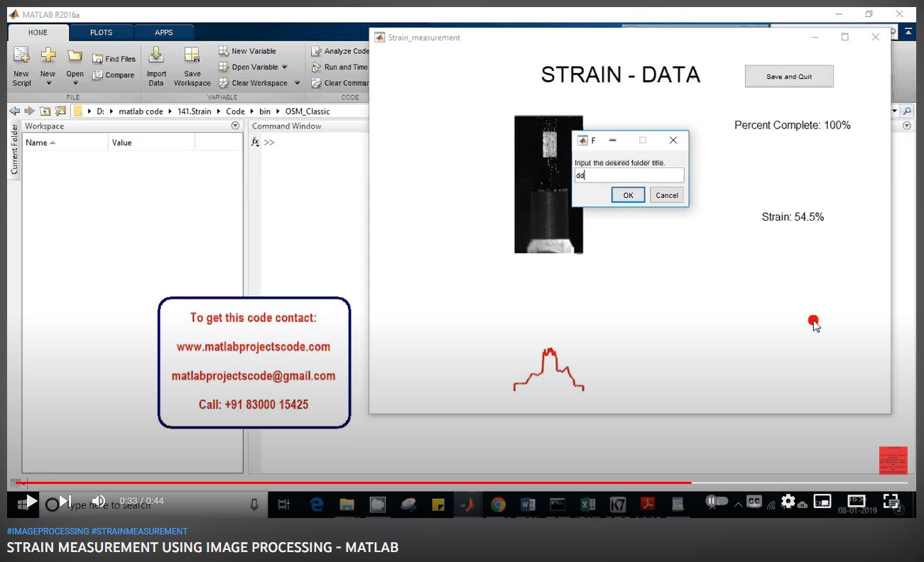This screenshot has width=924, height=562.
Task: Click the Open folder icon in the FILE section
Action: pyautogui.click(x=75, y=56)
